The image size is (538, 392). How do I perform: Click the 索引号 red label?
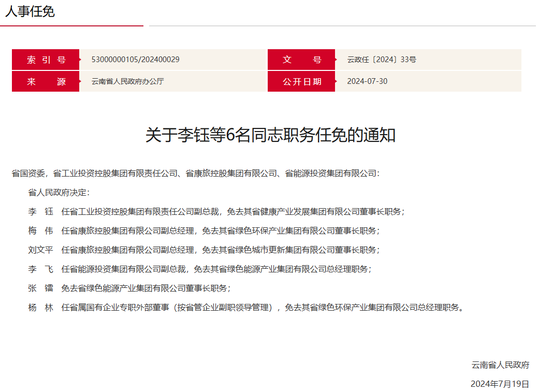pos(46,60)
